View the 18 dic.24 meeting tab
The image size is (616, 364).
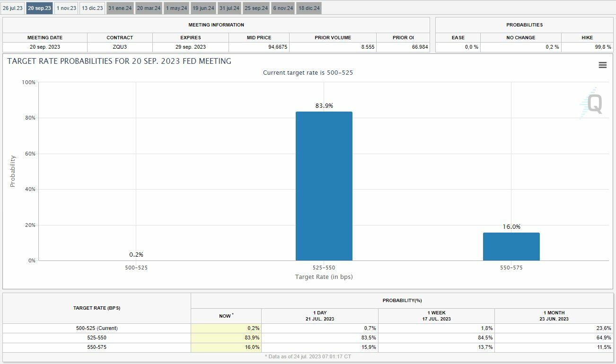309,8
